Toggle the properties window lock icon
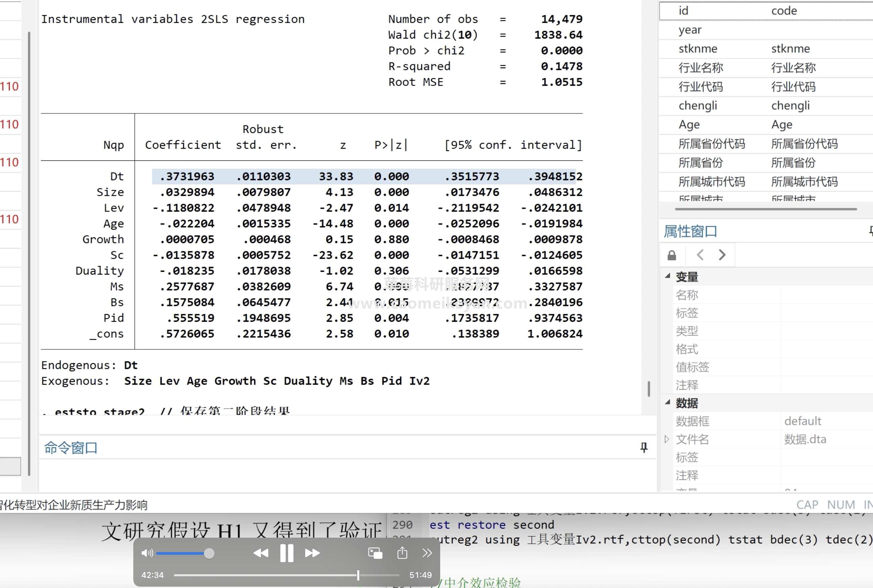 [x=672, y=255]
